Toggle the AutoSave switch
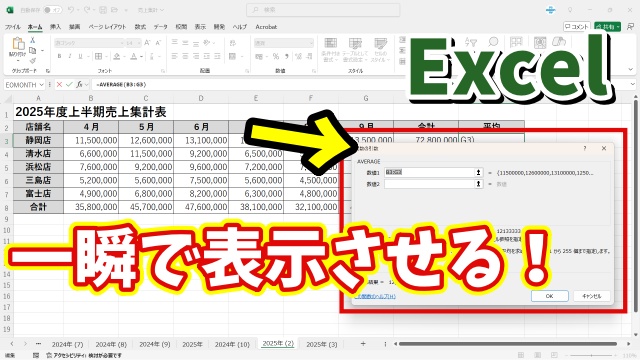Image resolution: width=640 pixels, height=360 pixels. 52,10
